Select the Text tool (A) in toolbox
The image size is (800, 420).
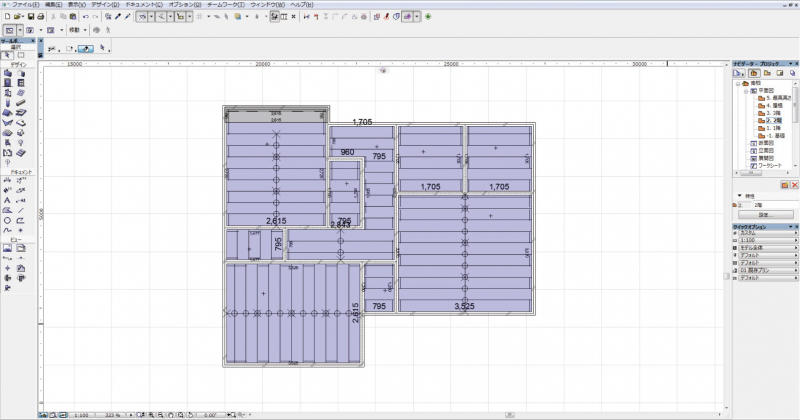pyautogui.click(x=7, y=201)
